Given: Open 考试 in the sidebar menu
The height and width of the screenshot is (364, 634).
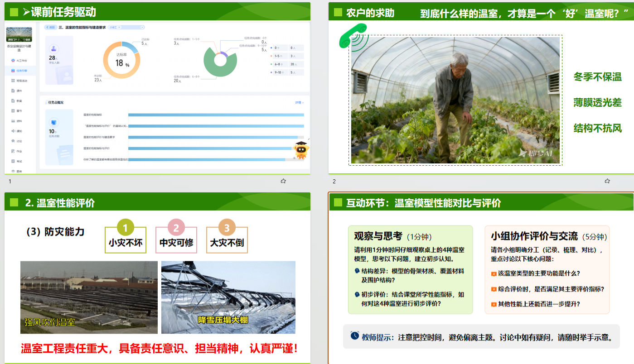Looking at the screenshot, I should click(17, 161).
